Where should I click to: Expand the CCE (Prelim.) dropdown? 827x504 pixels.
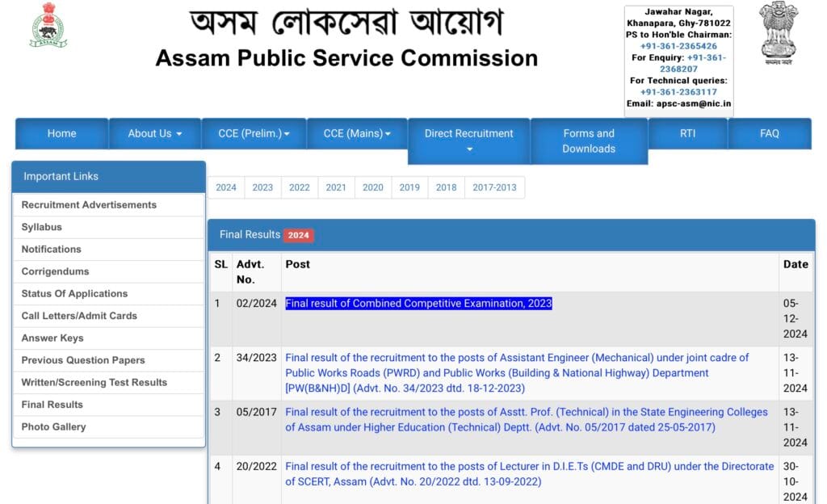tap(254, 134)
